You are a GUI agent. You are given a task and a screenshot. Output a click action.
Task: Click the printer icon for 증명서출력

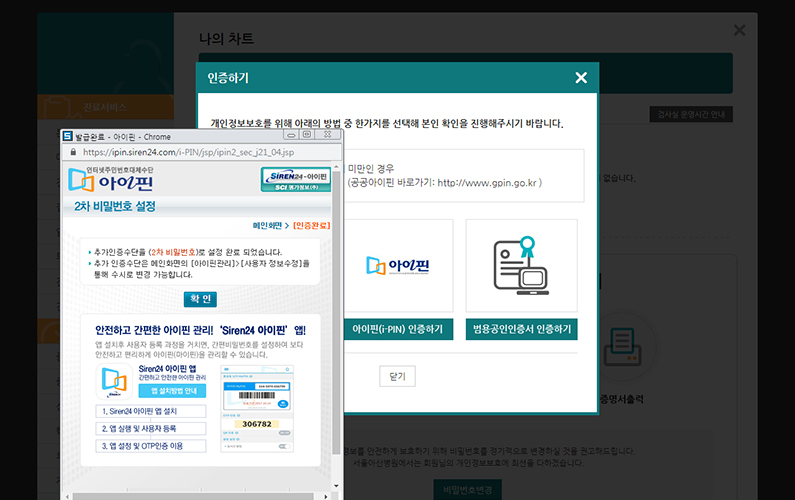[x=623, y=347]
